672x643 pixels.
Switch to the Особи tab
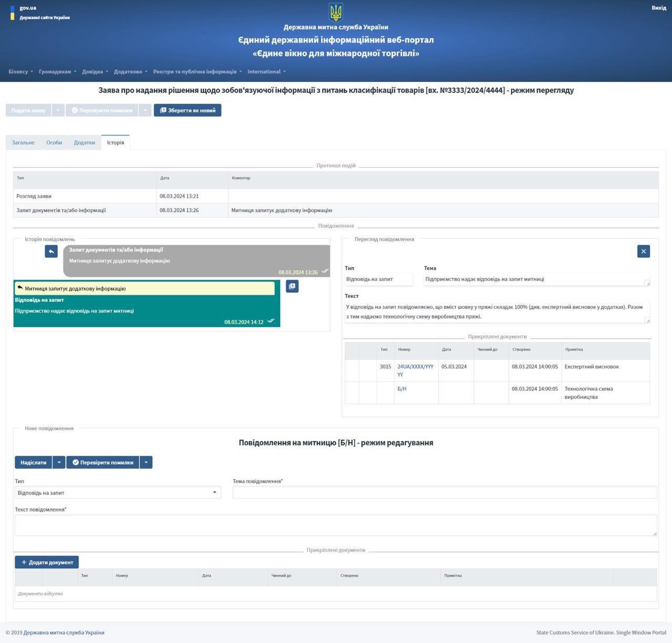point(54,142)
